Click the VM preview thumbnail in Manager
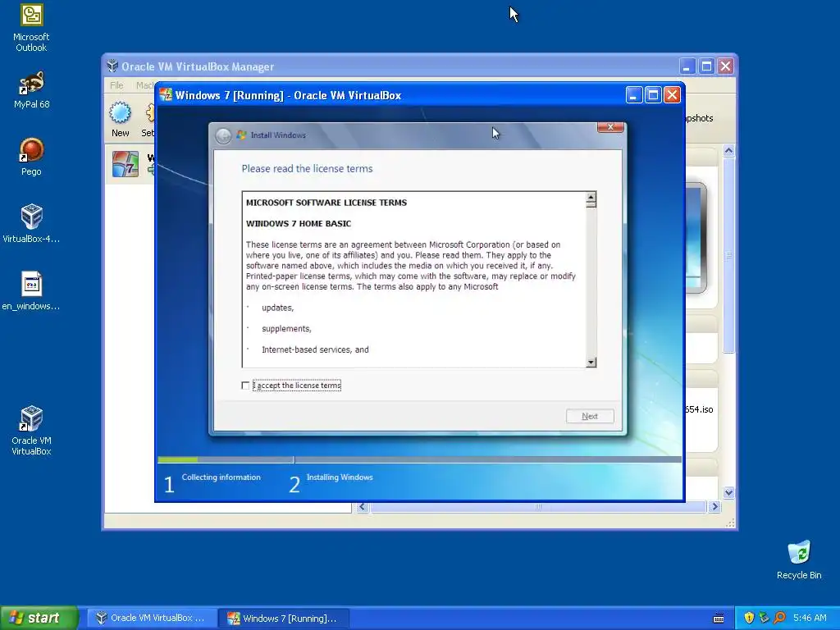The image size is (840, 630). point(696,237)
